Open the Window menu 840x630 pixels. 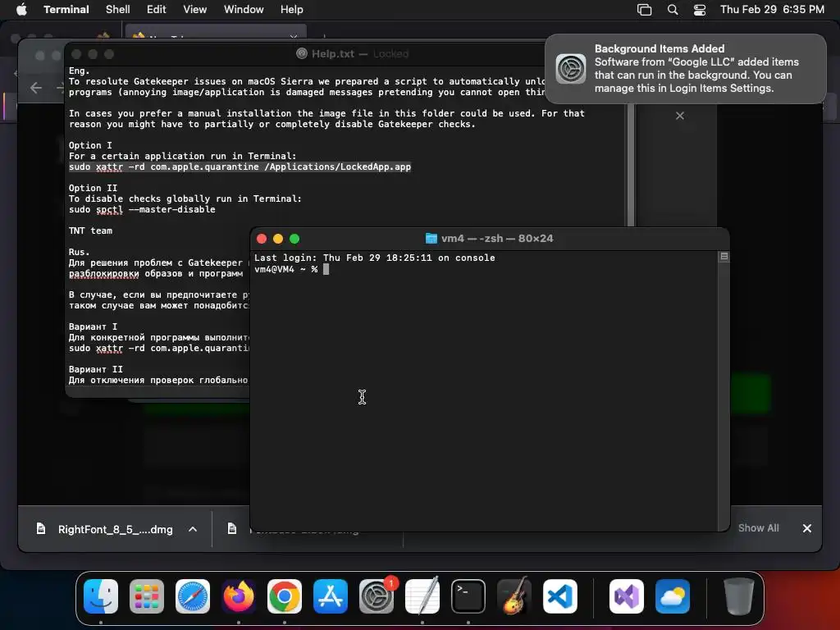click(x=244, y=10)
